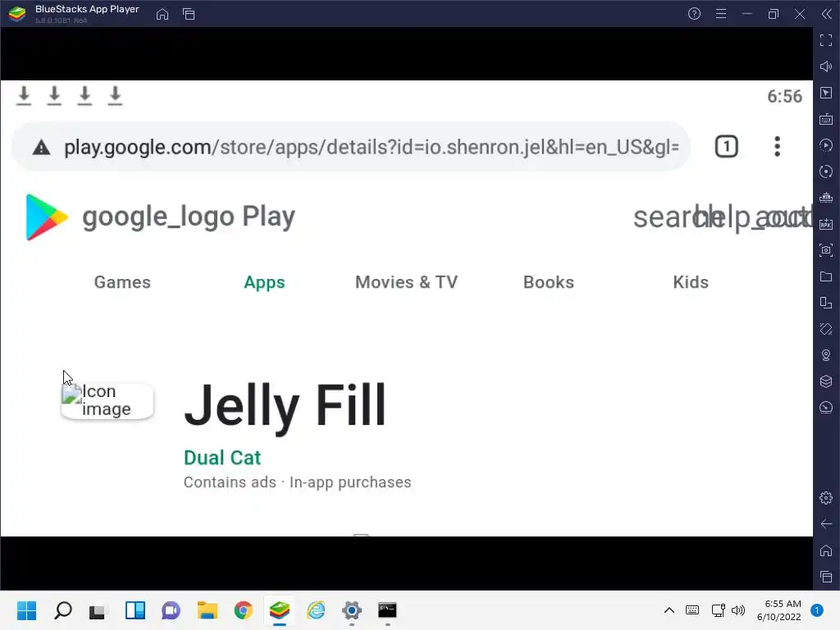The height and width of the screenshot is (630, 840).
Task: Click the volume icon in side toolbar
Action: coord(826,66)
